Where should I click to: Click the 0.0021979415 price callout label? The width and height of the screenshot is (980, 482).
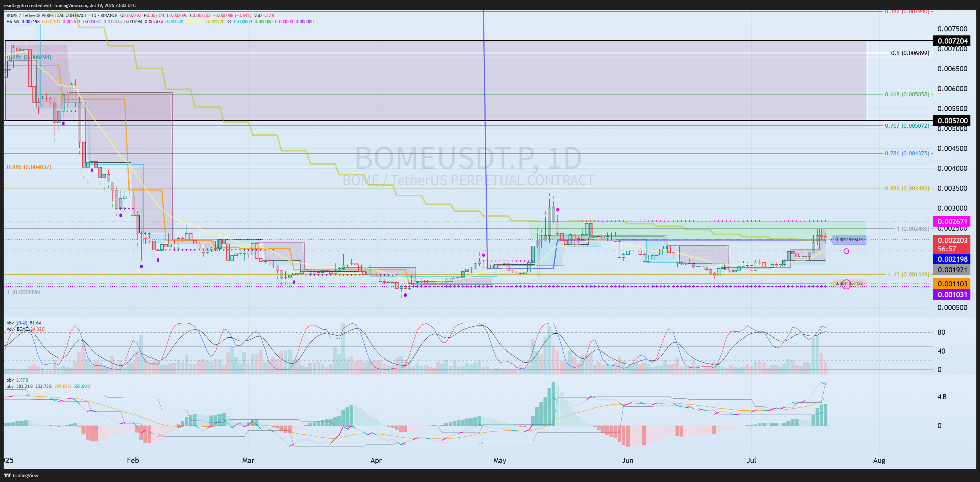click(849, 240)
